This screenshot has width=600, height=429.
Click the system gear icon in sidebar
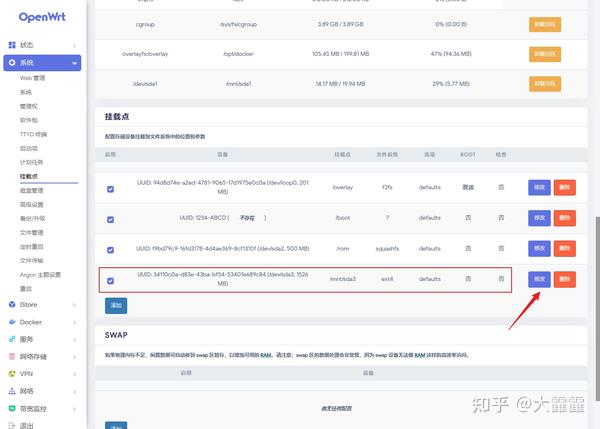click(x=12, y=62)
